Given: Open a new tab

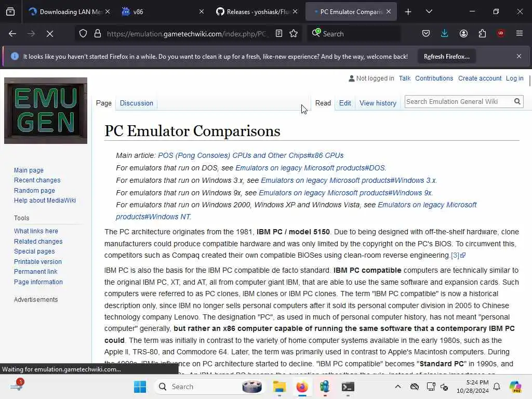Looking at the screenshot, I should tap(408, 12).
